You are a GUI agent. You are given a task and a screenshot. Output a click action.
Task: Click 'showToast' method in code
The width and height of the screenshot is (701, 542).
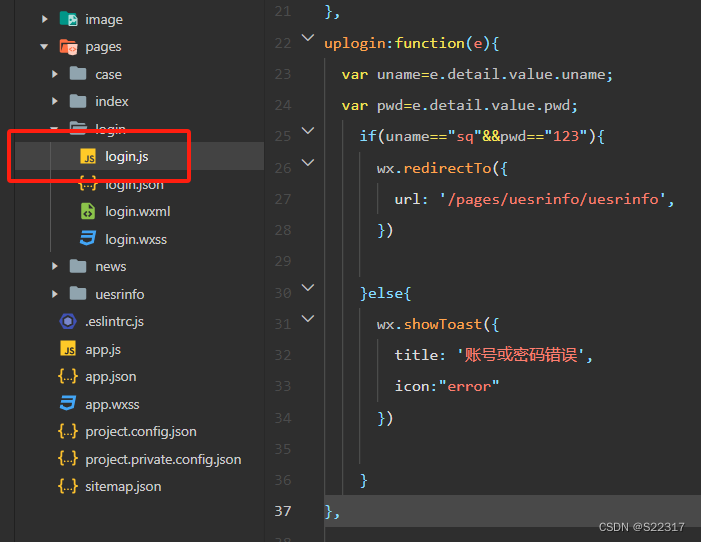pyautogui.click(x=443, y=324)
